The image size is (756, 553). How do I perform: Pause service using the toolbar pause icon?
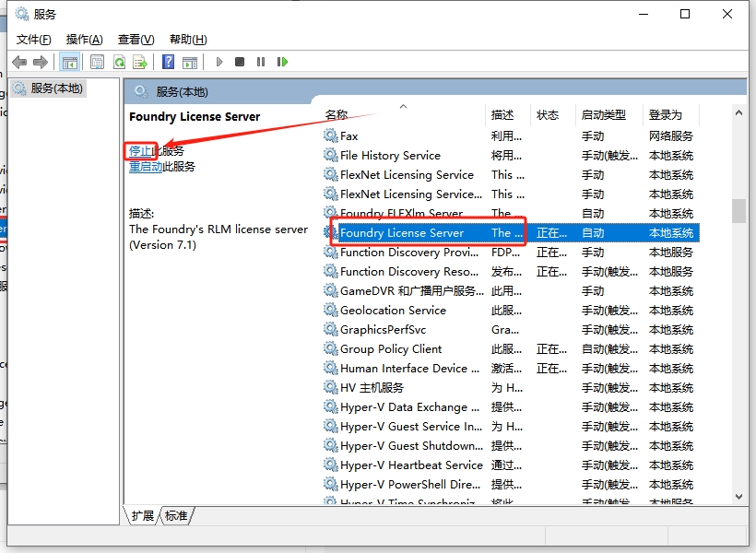[x=261, y=62]
